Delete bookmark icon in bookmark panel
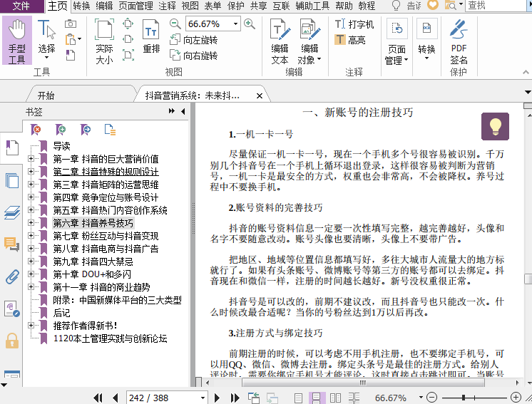The width and height of the screenshot is (532, 404). point(35,130)
